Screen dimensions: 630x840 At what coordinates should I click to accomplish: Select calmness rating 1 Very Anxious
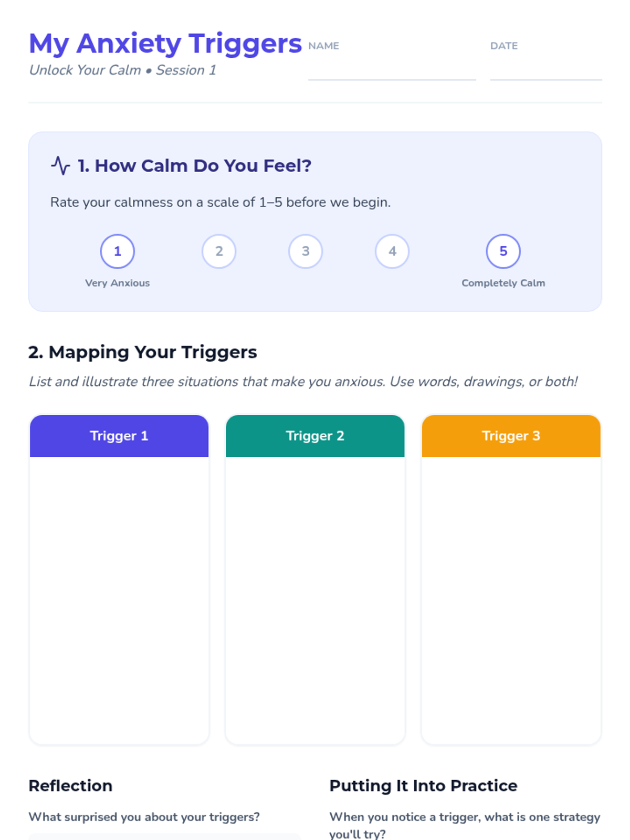pos(117,251)
